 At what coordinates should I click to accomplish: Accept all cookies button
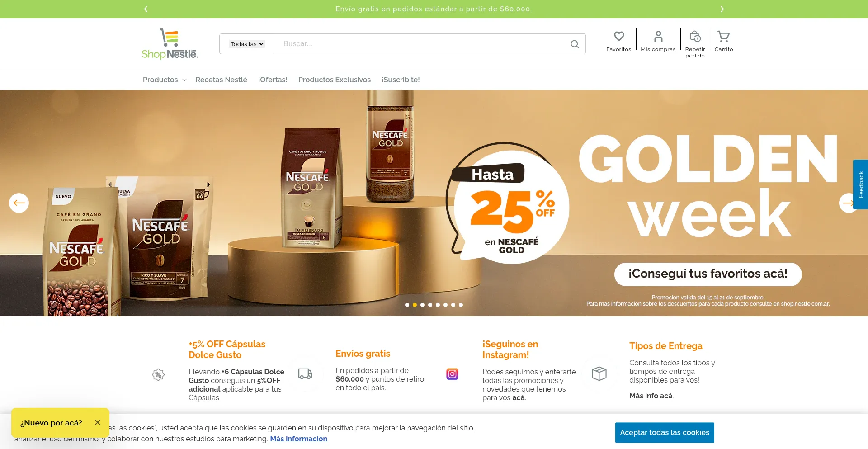point(665,433)
